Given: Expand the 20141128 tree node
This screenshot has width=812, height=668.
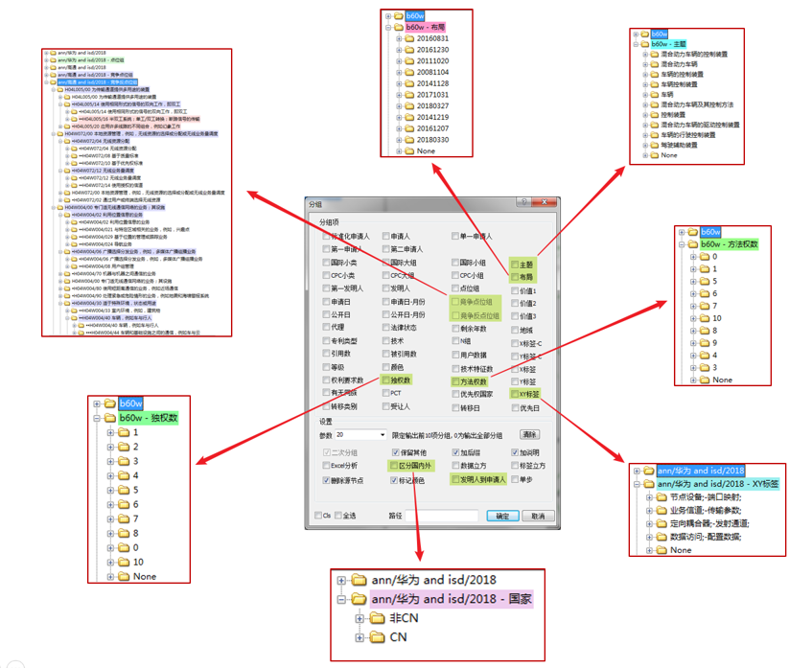Looking at the screenshot, I should [399, 83].
